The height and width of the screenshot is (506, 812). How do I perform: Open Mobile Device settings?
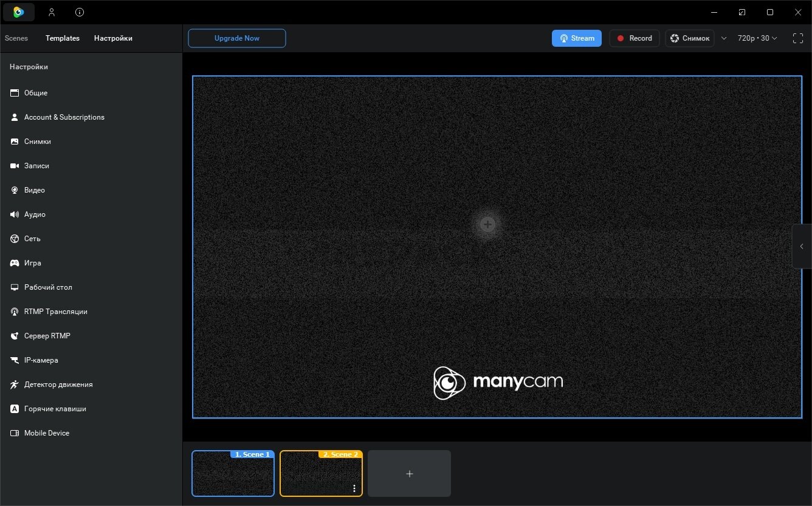coord(91,433)
